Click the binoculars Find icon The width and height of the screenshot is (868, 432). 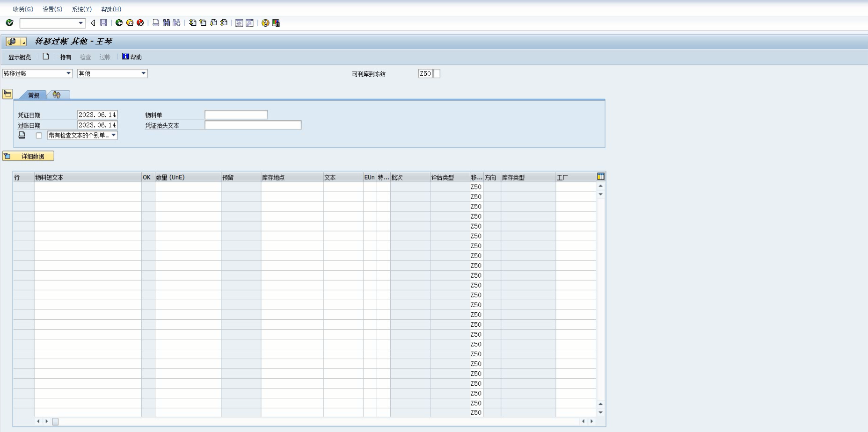[166, 23]
